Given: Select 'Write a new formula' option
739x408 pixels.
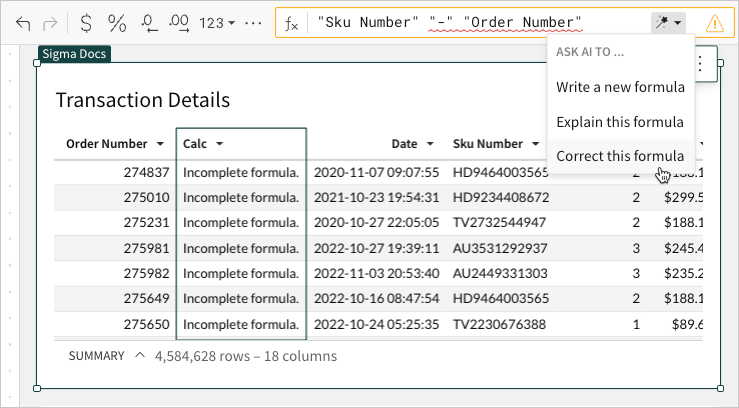Looking at the screenshot, I should (620, 87).
